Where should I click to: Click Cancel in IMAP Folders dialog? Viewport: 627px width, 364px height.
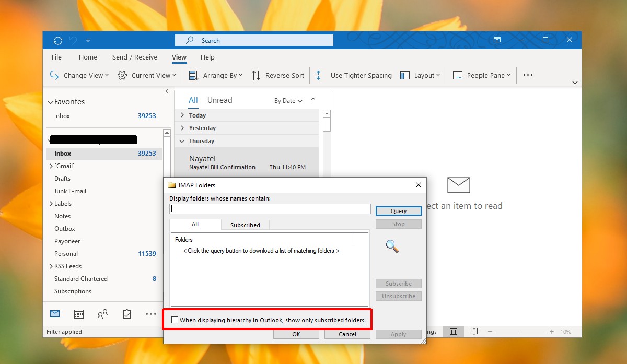click(347, 334)
